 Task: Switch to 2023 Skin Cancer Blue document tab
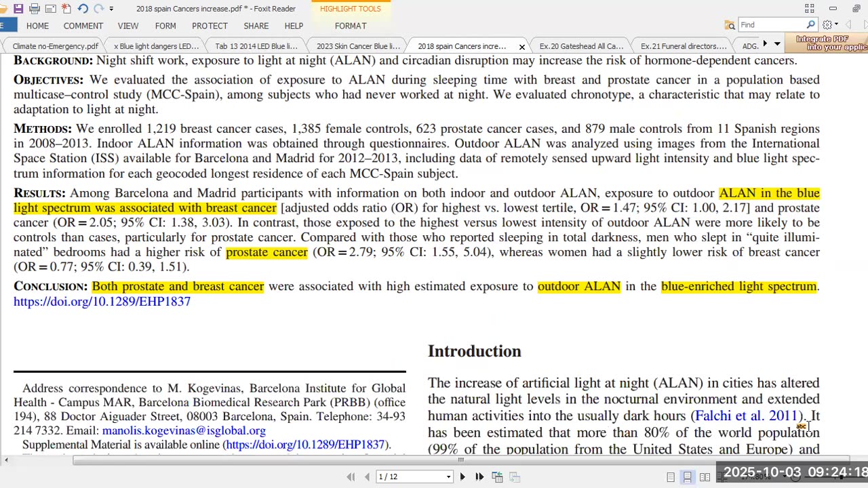point(358,46)
